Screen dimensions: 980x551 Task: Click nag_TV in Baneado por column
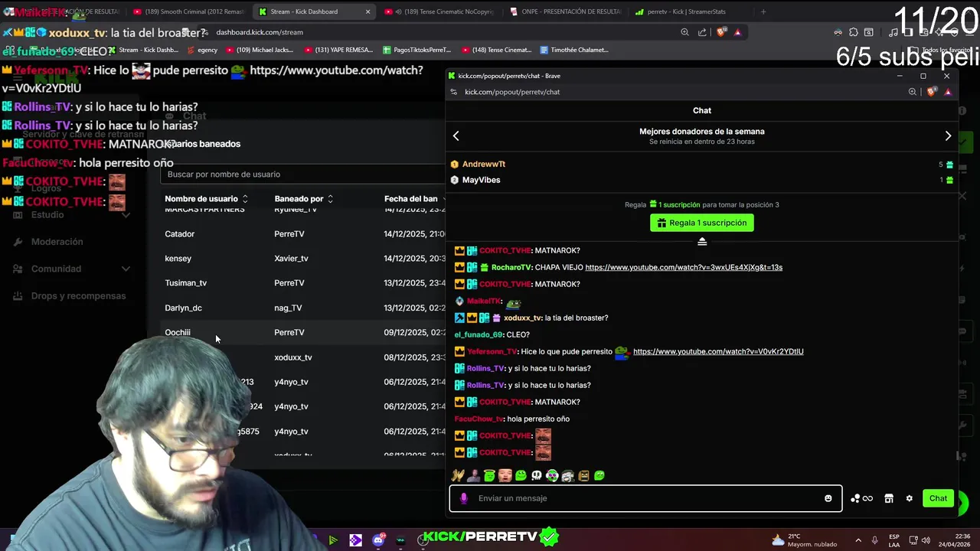coord(288,308)
